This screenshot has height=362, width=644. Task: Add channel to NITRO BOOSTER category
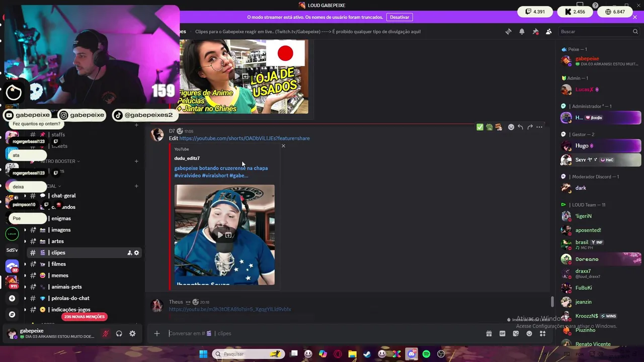(x=136, y=161)
